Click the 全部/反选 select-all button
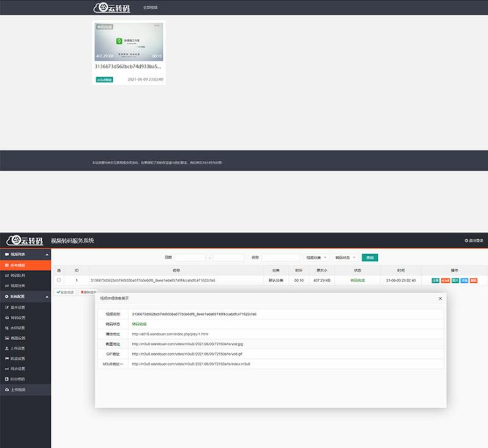This screenshot has height=448, width=488. tap(65, 292)
